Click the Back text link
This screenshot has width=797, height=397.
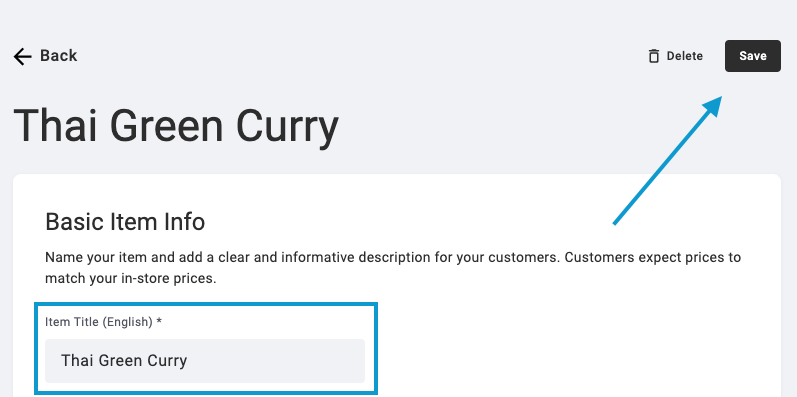click(58, 55)
